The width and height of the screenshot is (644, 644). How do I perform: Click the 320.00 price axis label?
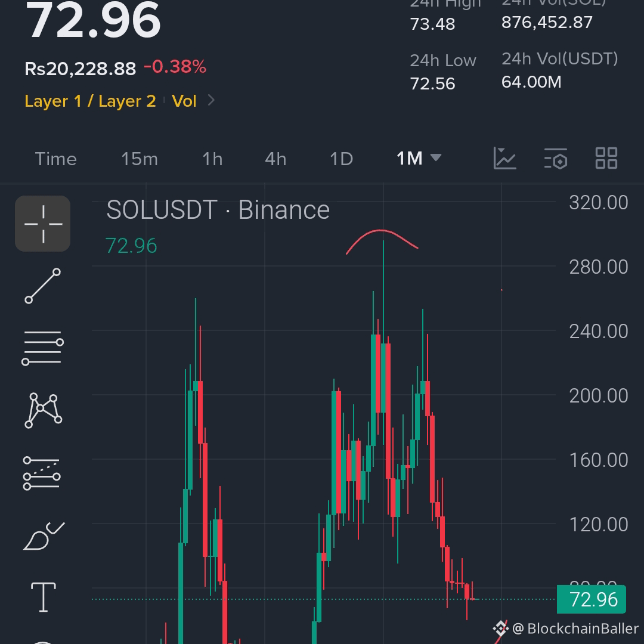[x=599, y=203]
